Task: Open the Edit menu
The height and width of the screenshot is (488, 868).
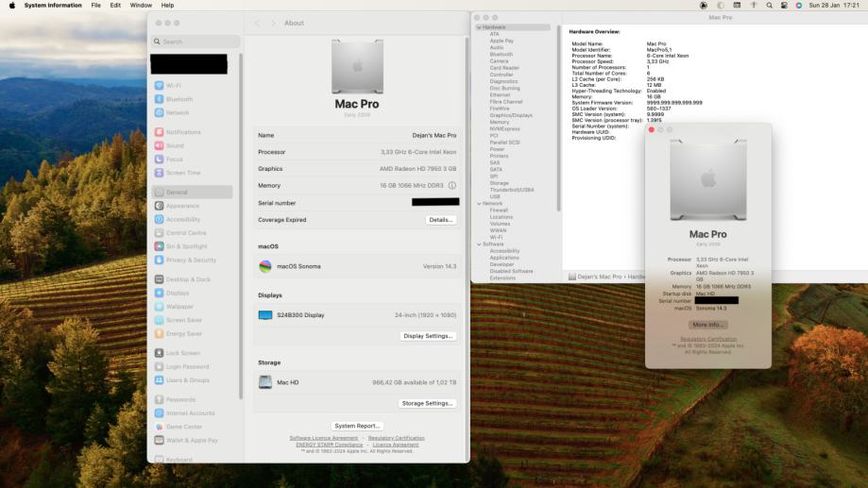Action: pyautogui.click(x=115, y=5)
